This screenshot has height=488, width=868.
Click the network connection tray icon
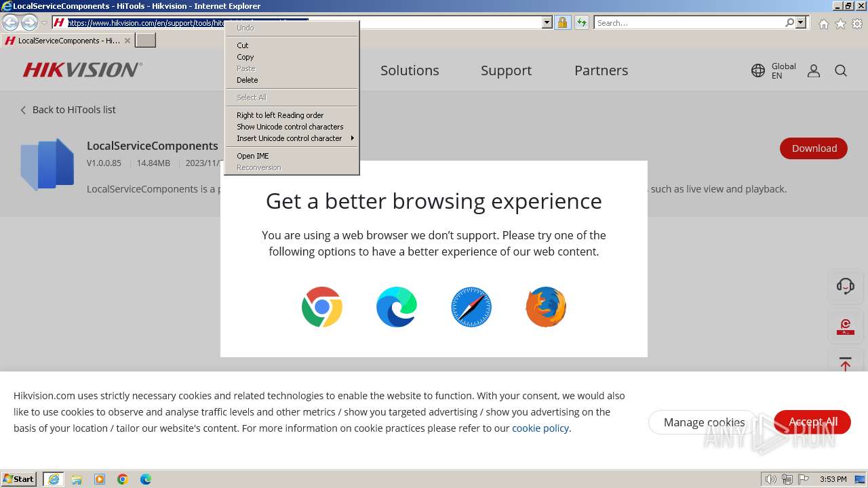(787, 479)
